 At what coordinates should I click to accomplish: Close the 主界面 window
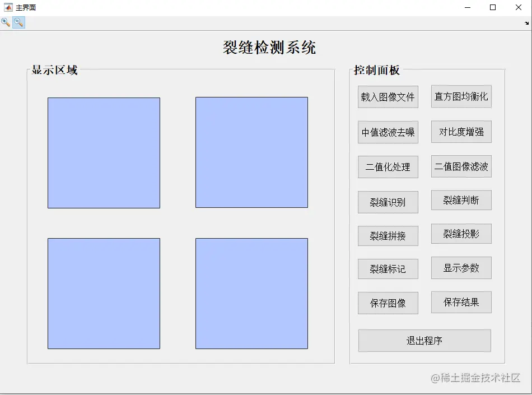click(x=519, y=7)
